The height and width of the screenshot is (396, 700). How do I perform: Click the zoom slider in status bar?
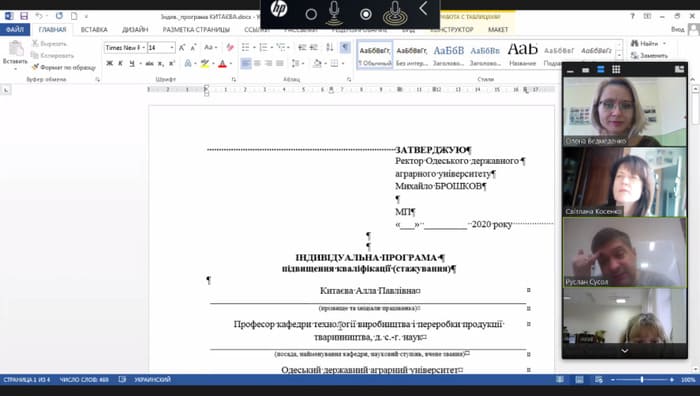point(642,380)
